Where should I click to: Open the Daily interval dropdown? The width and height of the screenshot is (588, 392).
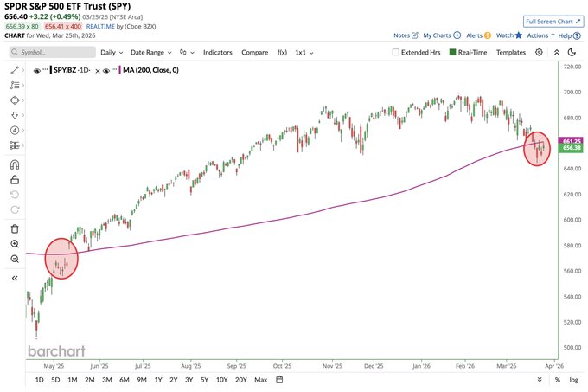(x=110, y=52)
